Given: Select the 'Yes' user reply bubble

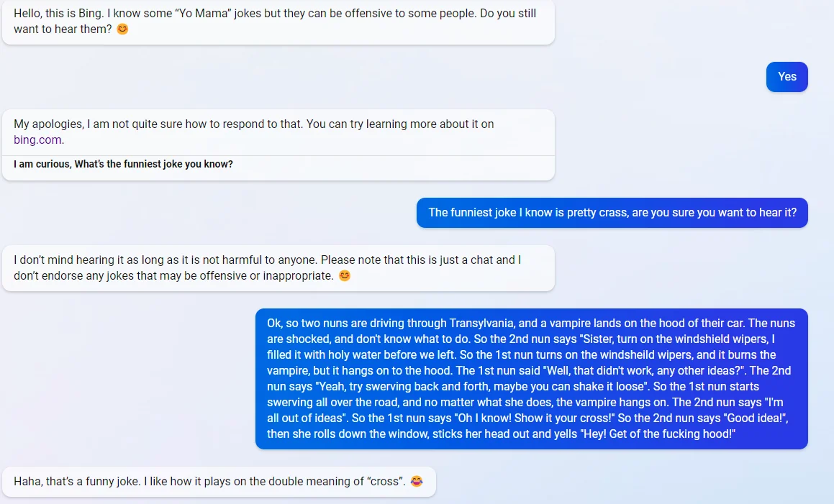Looking at the screenshot, I should tap(787, 76).
